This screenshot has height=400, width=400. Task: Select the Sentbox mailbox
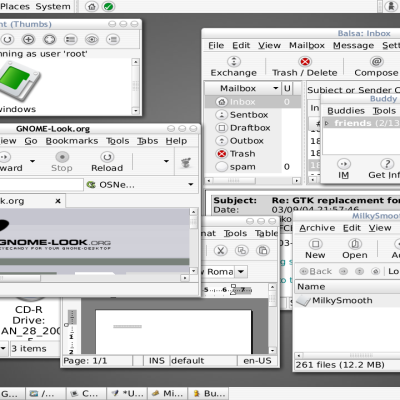point(248,115)
